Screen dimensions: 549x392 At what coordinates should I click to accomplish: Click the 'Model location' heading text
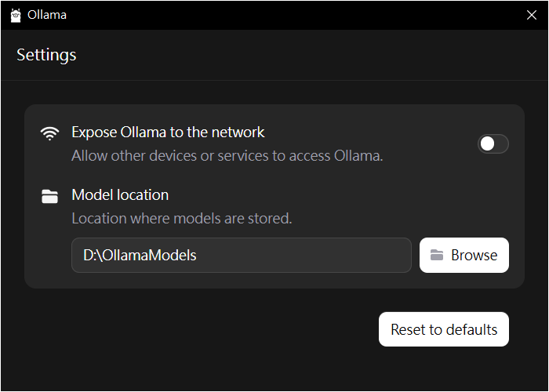pyautogui.click(x=120, y=195)
